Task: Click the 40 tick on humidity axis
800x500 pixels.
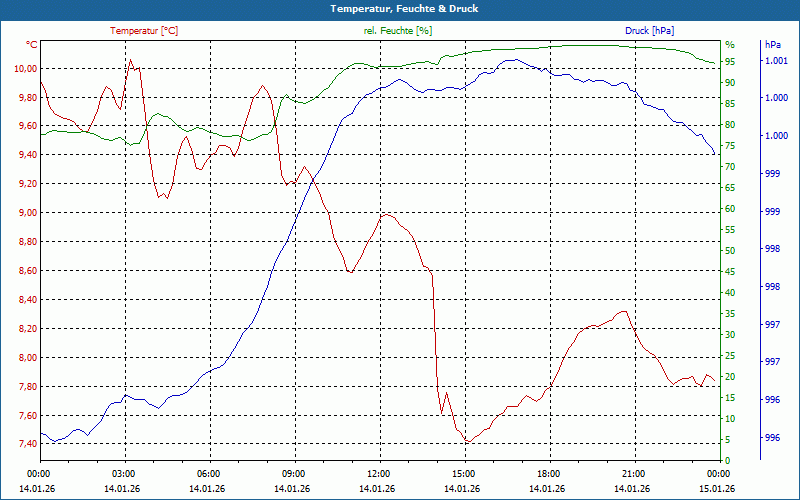Action: coord(730,293)
